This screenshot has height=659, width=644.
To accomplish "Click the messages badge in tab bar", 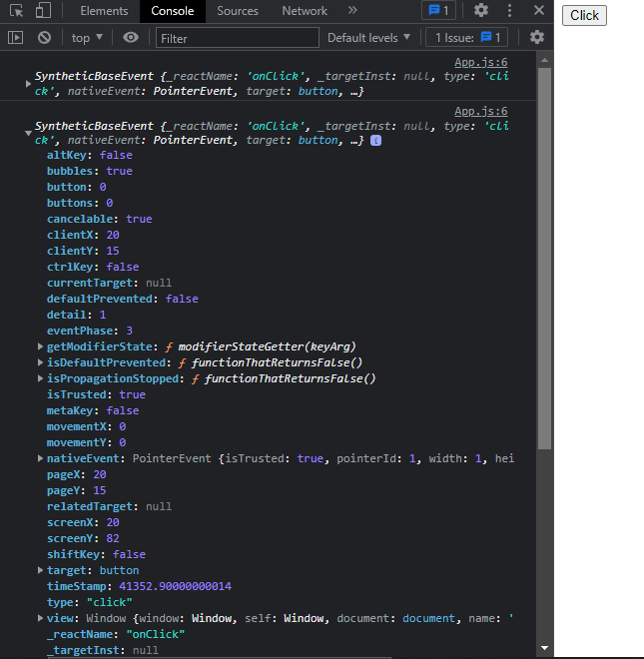I will click(x=438, y=11).
